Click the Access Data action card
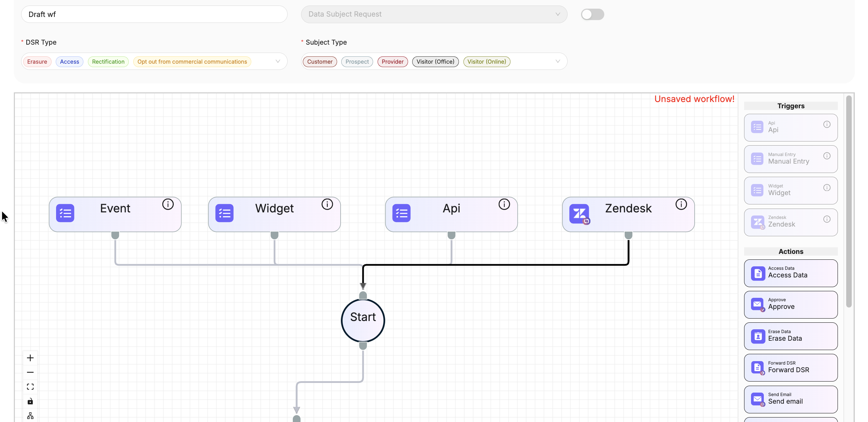This screenshot has height=422, width=868. point(791,273)
